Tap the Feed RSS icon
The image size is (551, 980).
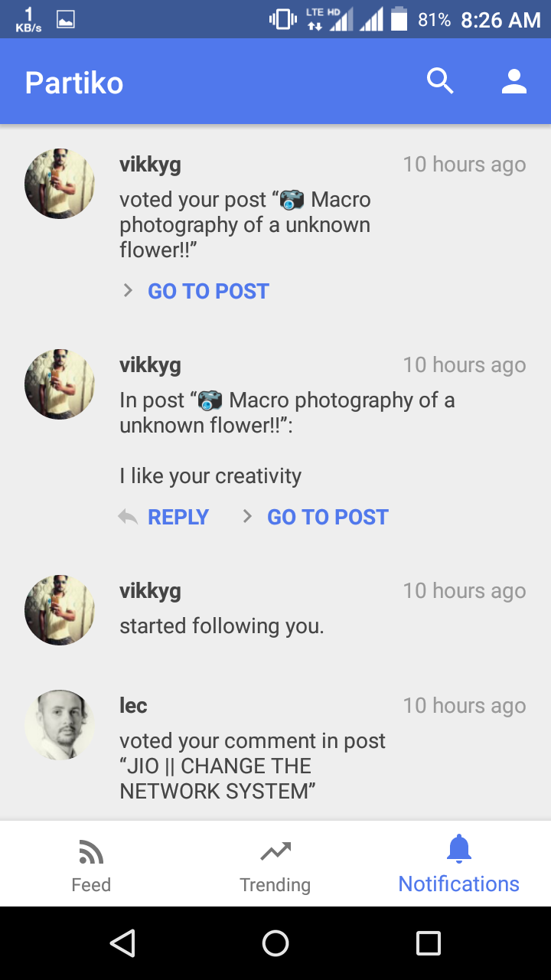tap(91, 851)
